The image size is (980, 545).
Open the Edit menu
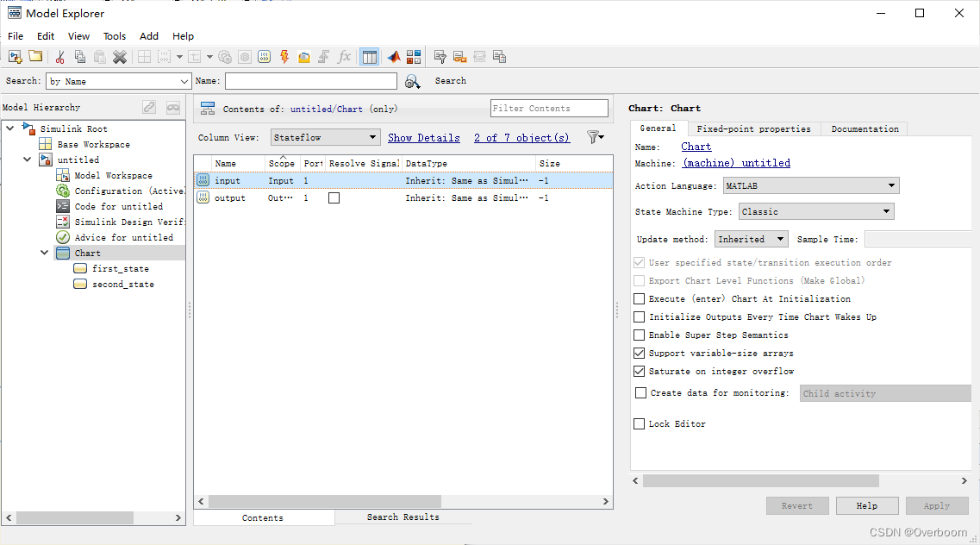pyautogui.click(x=46, y=36)
